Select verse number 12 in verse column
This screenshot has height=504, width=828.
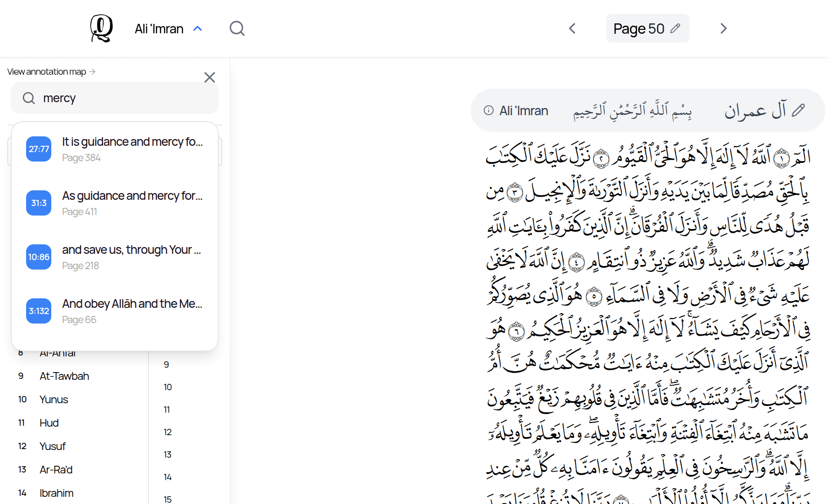(x=168, y=432)
